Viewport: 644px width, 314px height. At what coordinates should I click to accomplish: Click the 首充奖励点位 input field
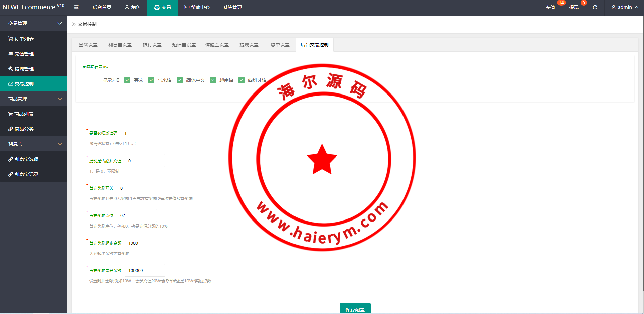point(137,215)
